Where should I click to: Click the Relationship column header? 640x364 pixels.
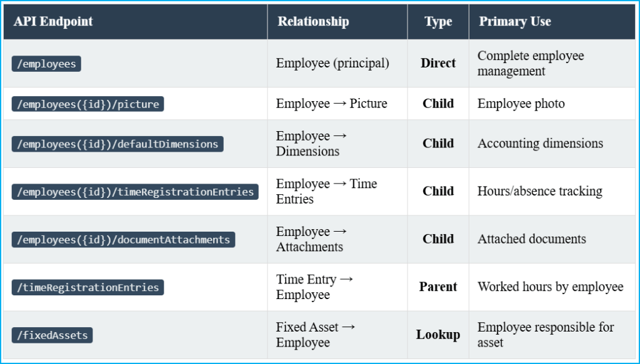313,22
